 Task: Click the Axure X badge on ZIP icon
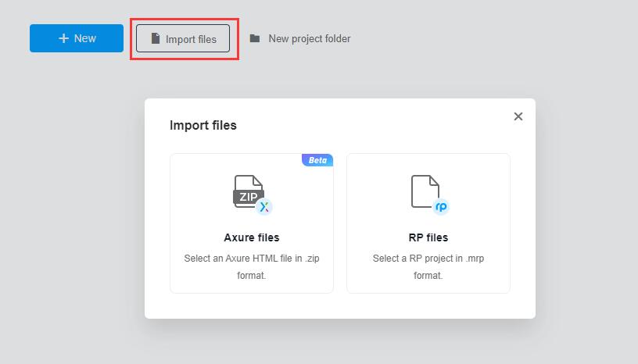[x=264, y=207]
